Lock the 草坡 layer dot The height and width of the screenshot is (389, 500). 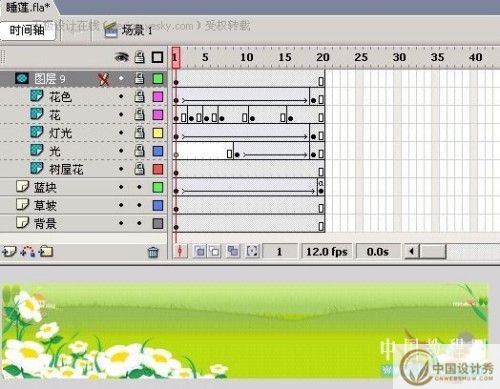[x=139, y=205]
